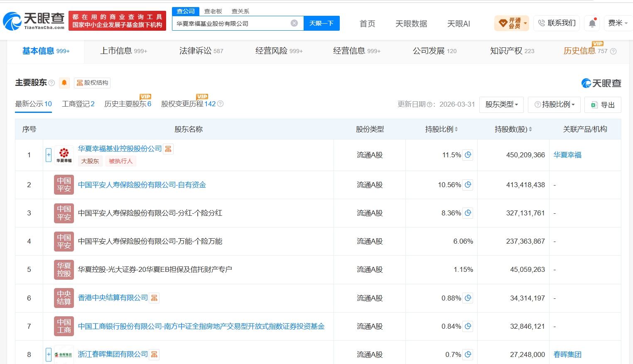Expand row 1 华夏幸福基业控股 shareholder details

[x=49, y=155]
